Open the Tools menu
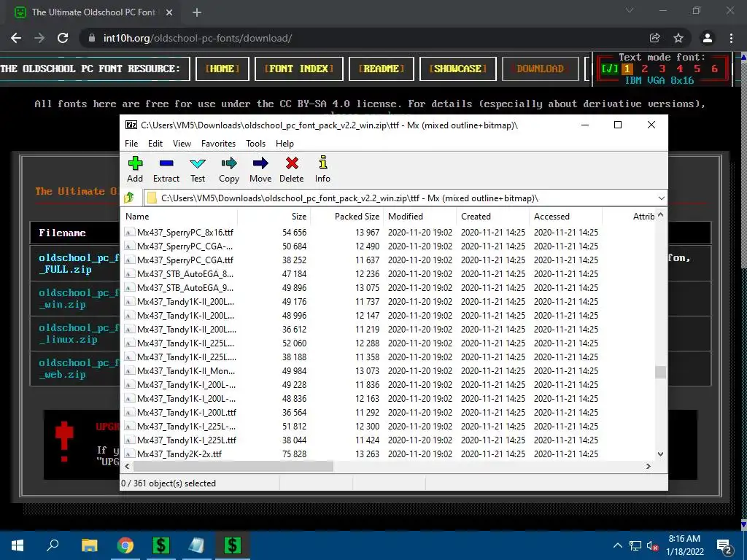 pos(255,144)
